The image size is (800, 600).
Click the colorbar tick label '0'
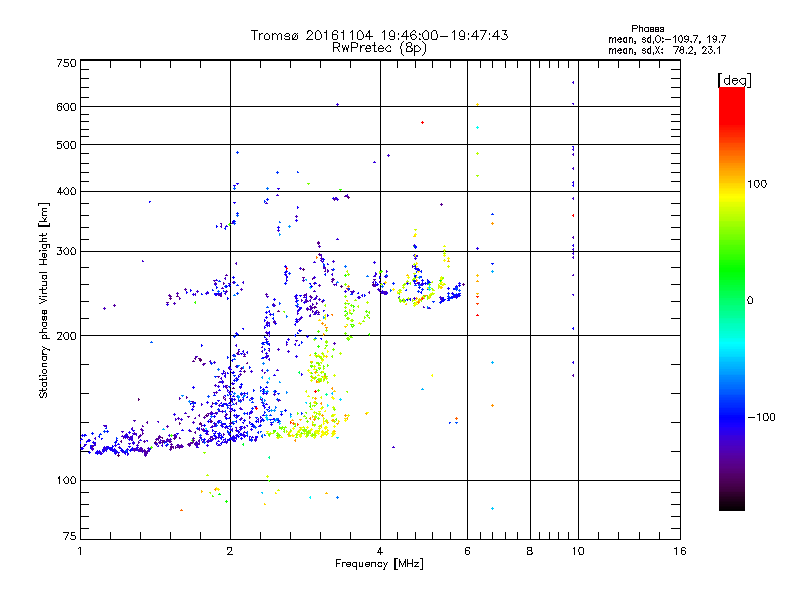(x=750, y=300)
